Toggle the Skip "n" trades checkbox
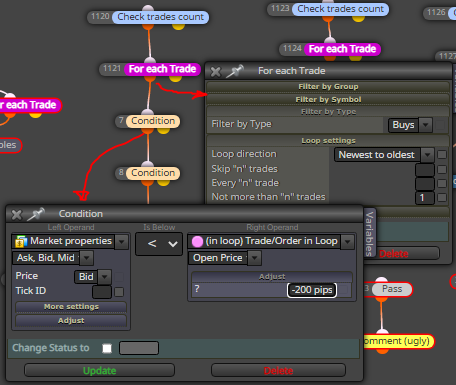The image size is (456, 385). coord(442,169)
